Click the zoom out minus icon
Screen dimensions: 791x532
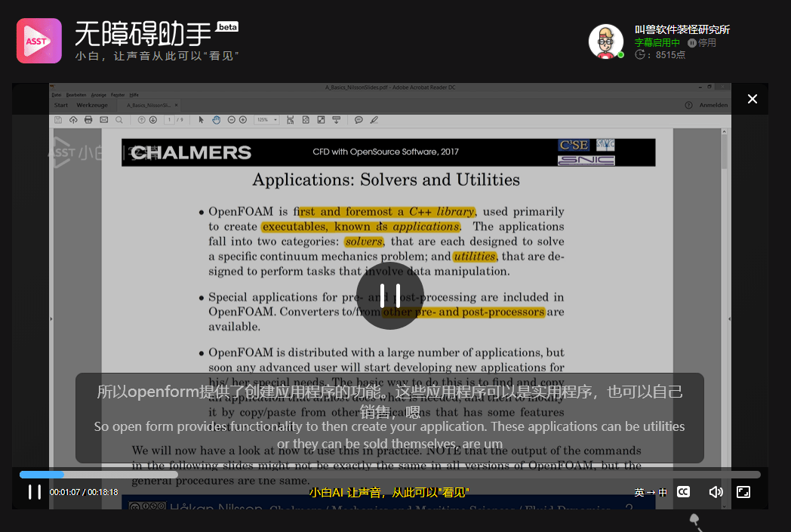(231, 120)
